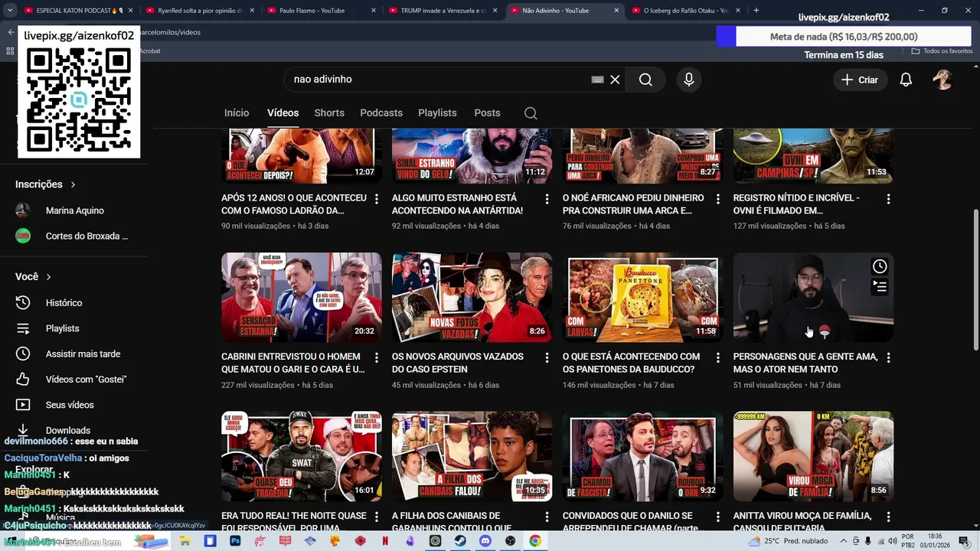Open Discord from the taskbar

click(x=485, y=541)
